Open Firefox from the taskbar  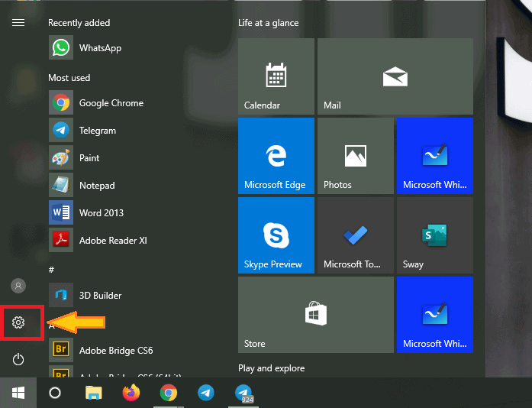(x=131, y=393)
